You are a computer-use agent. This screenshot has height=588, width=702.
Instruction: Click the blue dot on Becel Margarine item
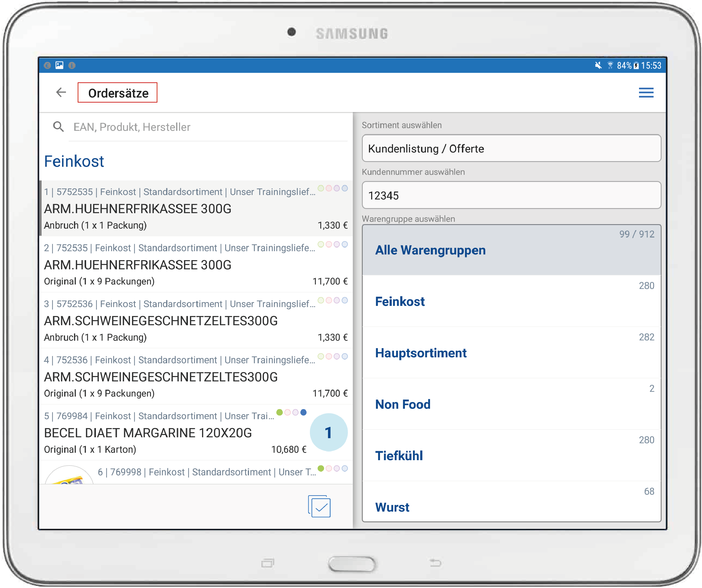304,412
